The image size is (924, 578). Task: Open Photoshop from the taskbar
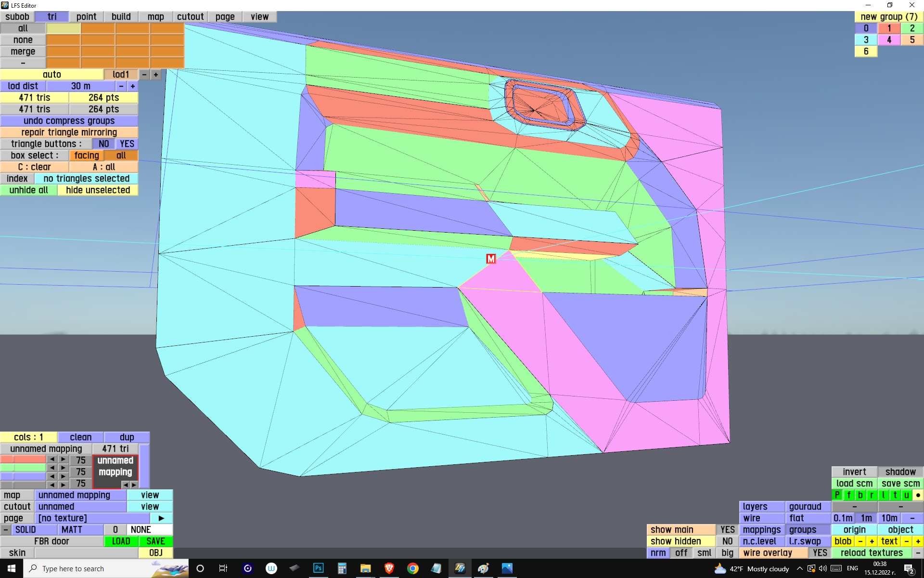[318, 568]
